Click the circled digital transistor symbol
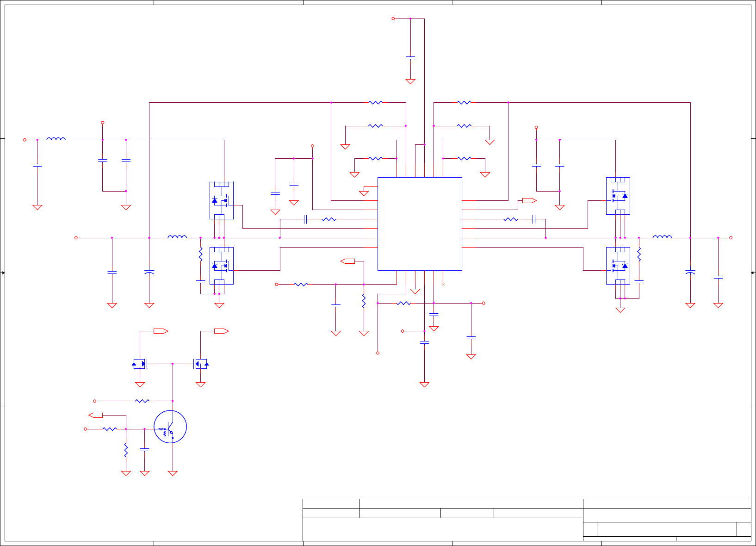 [170, 427]
